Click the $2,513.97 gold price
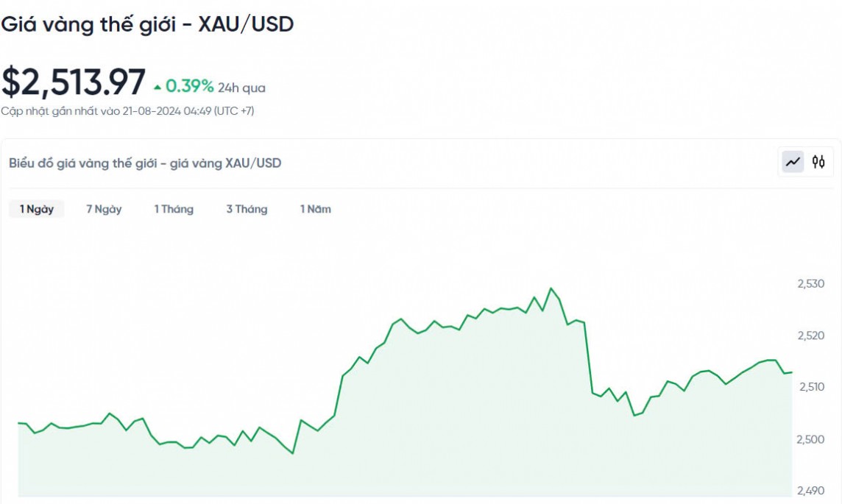This screenshot has width=842, height=504. [x=74, y=82]
